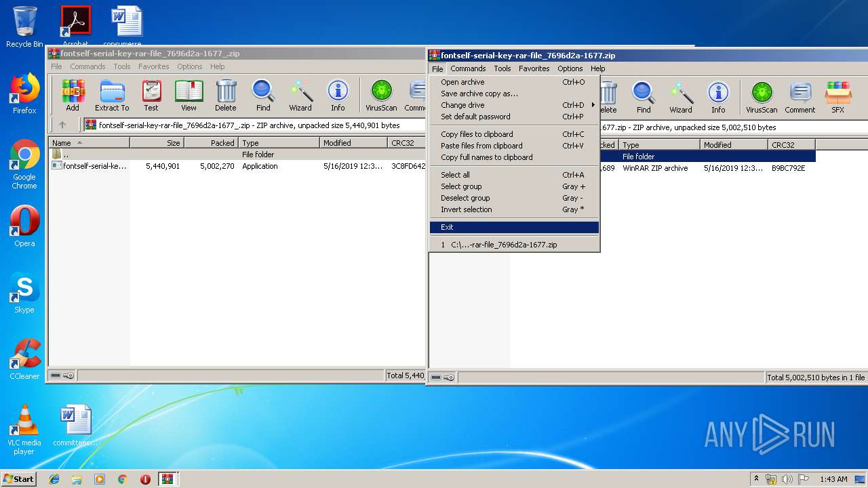Expand Change drive submenu
This screenshot has height=488, width=868.
coord(515,105)
